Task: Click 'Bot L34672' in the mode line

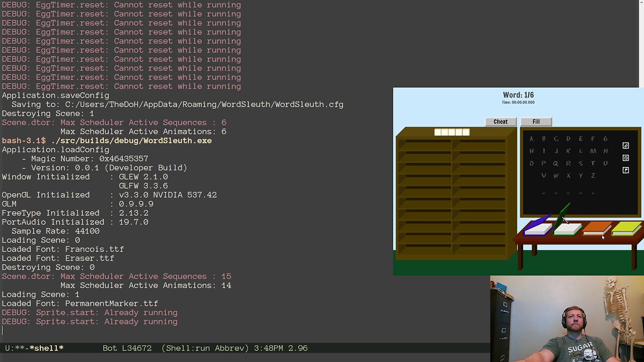Action: coord(127,348)
